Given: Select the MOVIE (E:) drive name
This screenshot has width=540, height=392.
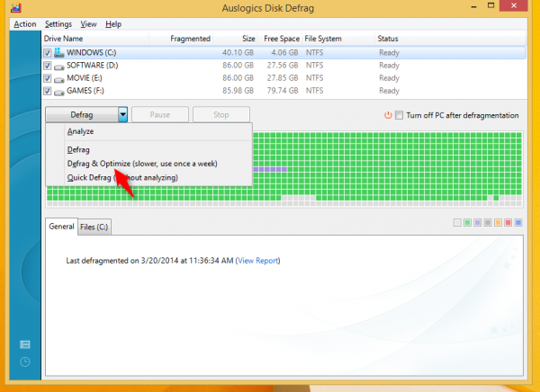Looking at the screenshot, I should coord(85,78).
